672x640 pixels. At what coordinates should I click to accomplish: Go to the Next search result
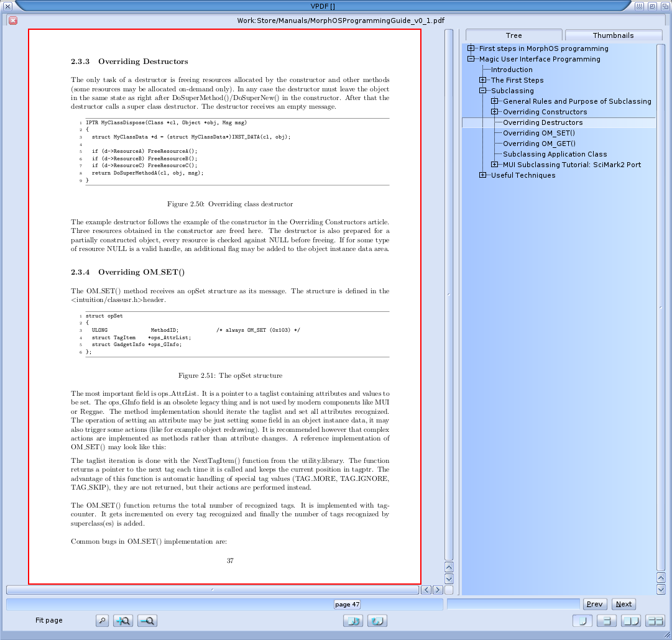point(624,604)
